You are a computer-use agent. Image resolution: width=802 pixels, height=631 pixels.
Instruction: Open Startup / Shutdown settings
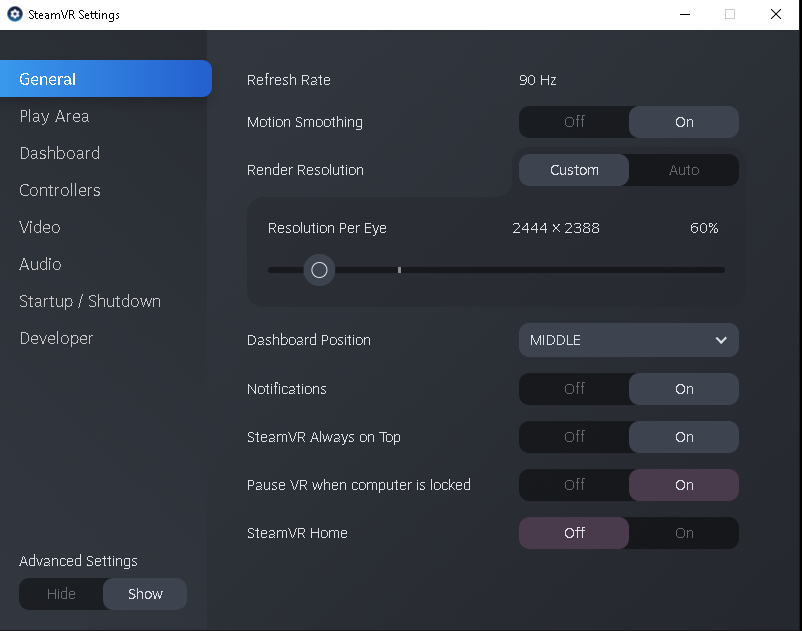pos(90,301)
